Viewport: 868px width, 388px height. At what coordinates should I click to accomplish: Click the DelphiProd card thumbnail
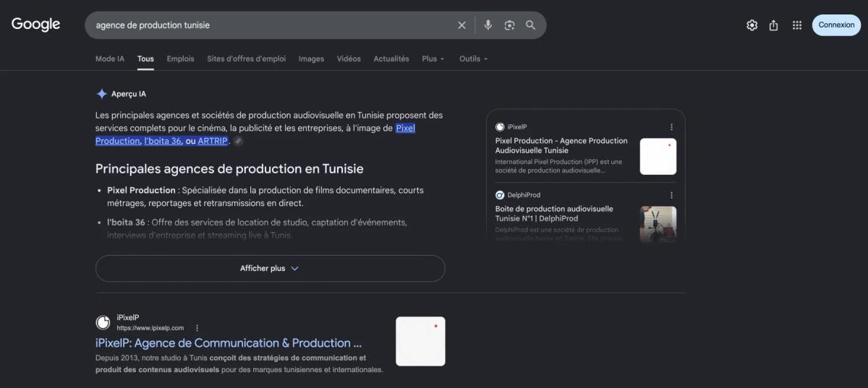pos(658,224)
